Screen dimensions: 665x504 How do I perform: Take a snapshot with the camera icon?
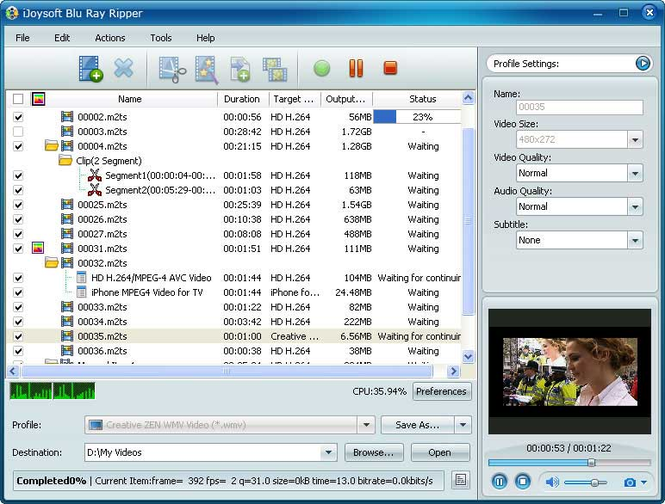pos(630,482)
